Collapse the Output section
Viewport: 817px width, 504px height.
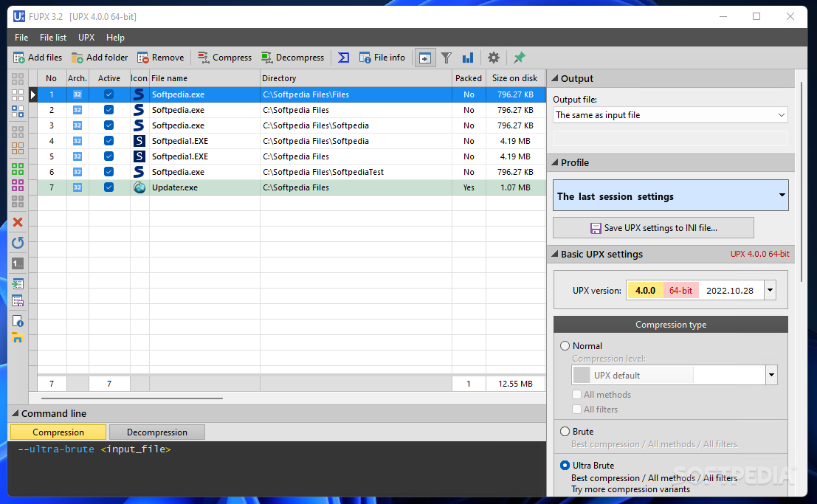pyautogui.click(x=555, y=78)
